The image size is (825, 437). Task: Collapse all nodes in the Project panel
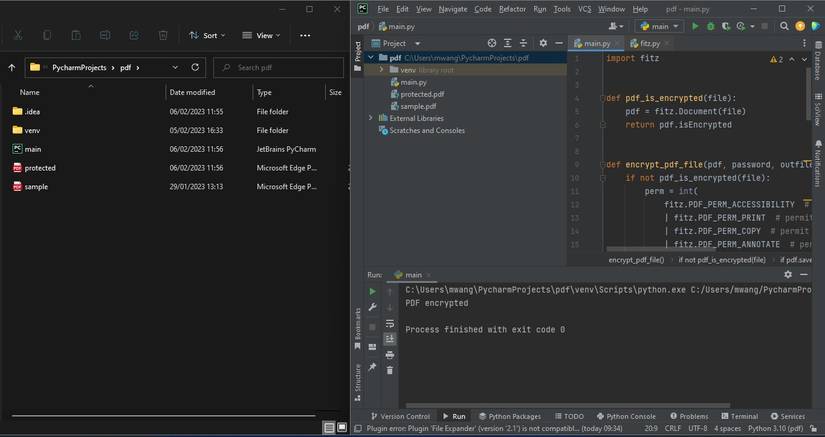[523, 43]
